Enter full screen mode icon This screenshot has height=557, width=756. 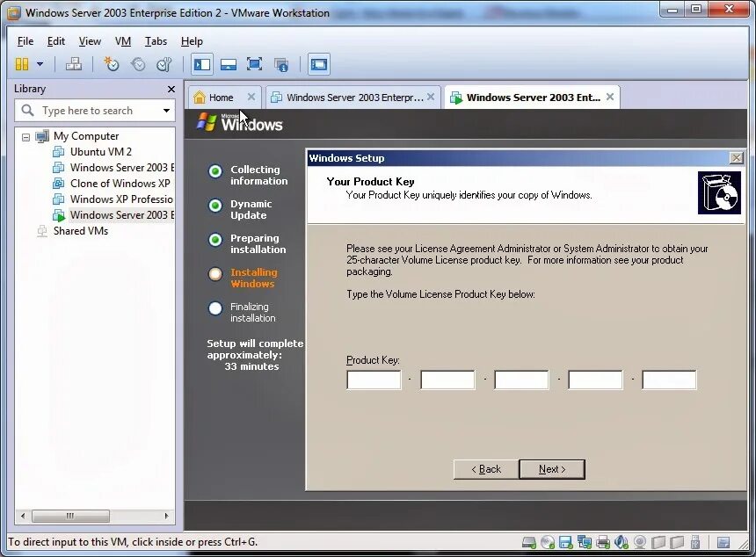point(254,64)
